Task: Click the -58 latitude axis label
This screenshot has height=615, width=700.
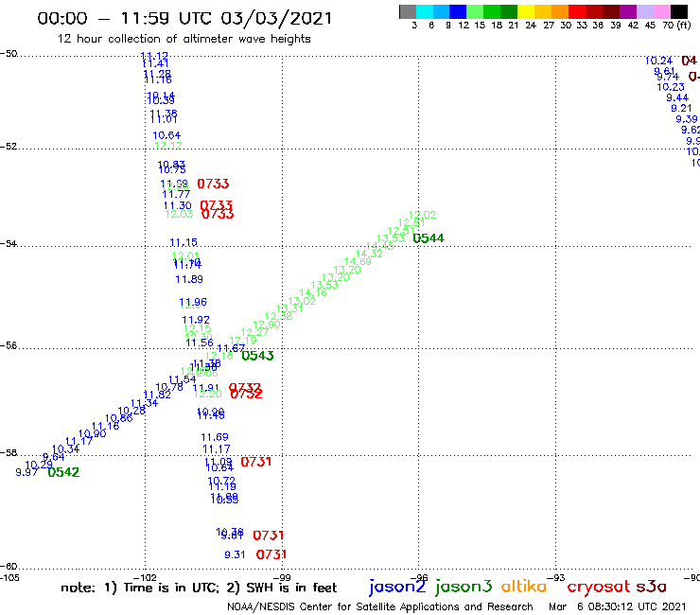Action: [x=9, y=453]
